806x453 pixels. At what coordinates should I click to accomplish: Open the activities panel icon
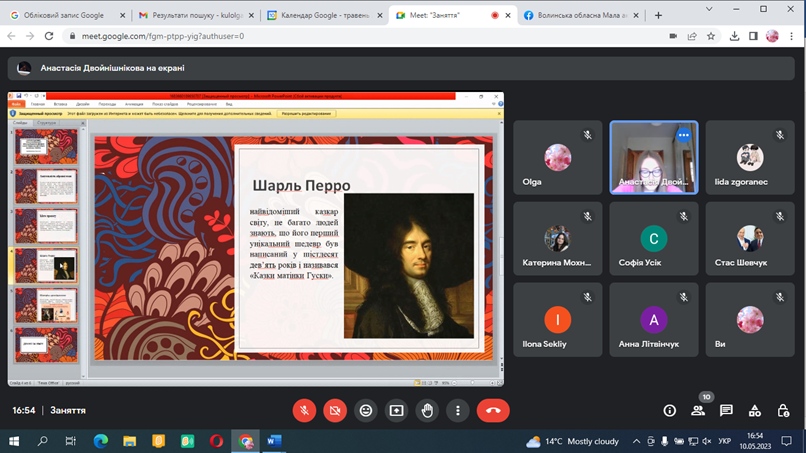click(755, 411)
